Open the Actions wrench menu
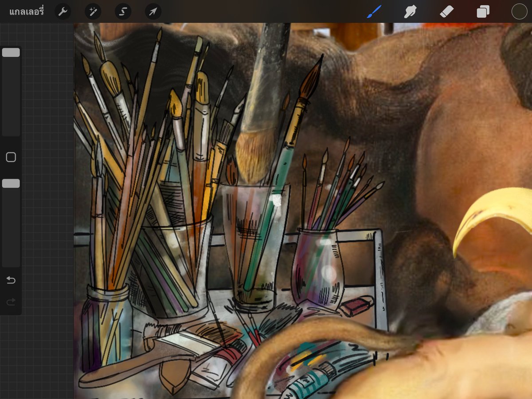Image resolution: width=532 pixels, height=399 pixels. (x=63, y=12)
